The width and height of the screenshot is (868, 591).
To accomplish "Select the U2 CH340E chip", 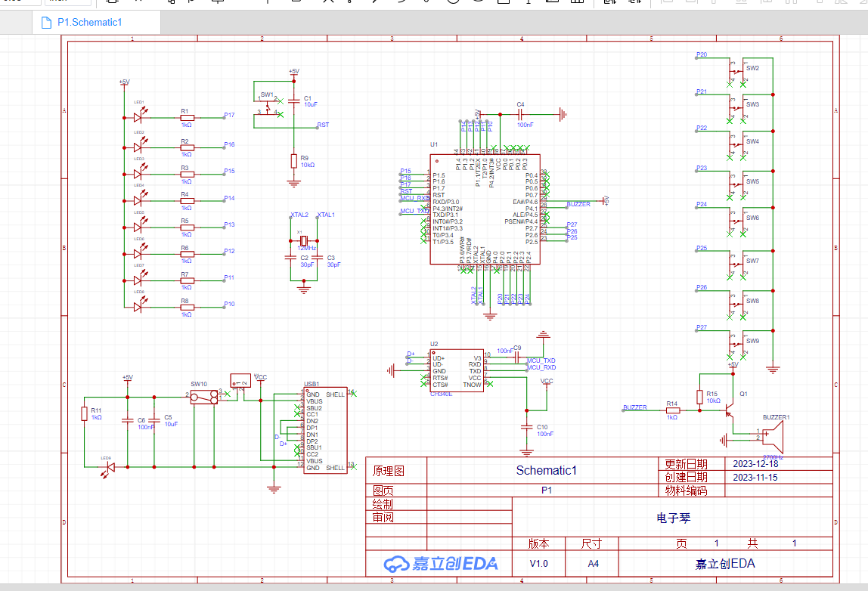I will pos(457,371).
